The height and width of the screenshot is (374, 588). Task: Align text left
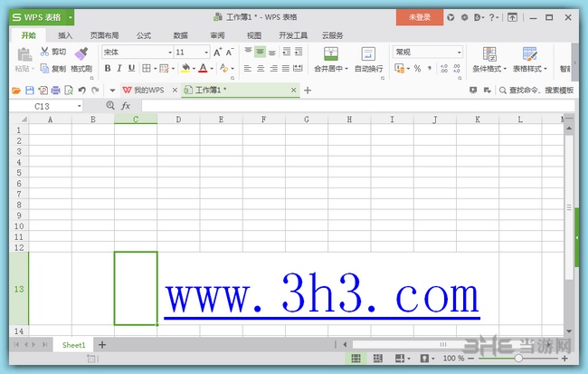coord(248,68)
